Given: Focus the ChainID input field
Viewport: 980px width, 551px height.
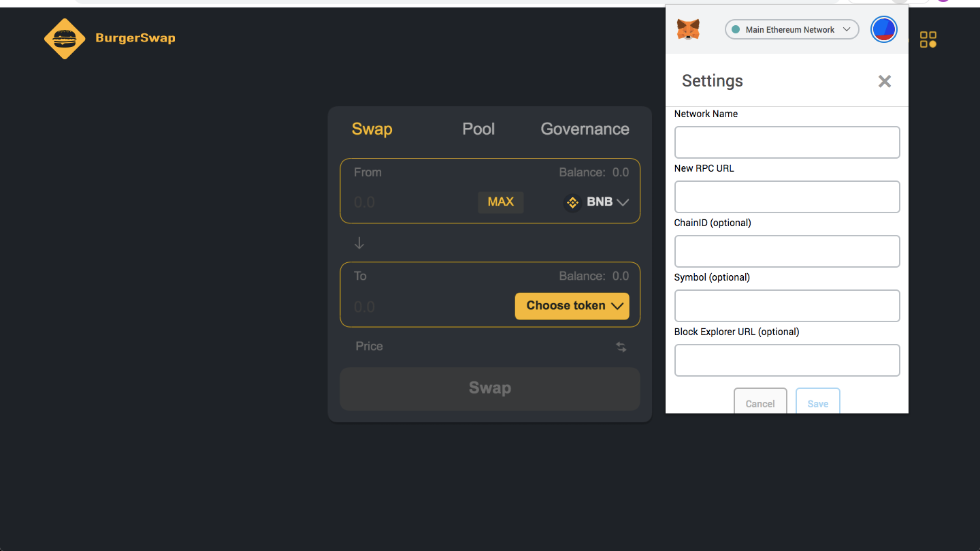Looking at the screenshot, I should pos(787,251).
